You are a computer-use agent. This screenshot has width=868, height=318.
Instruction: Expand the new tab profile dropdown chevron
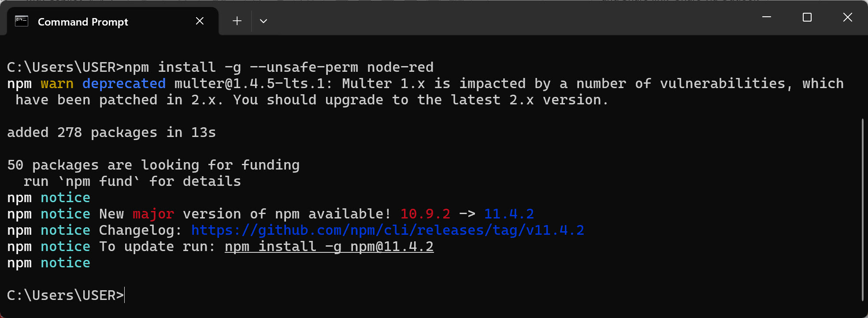263,21
